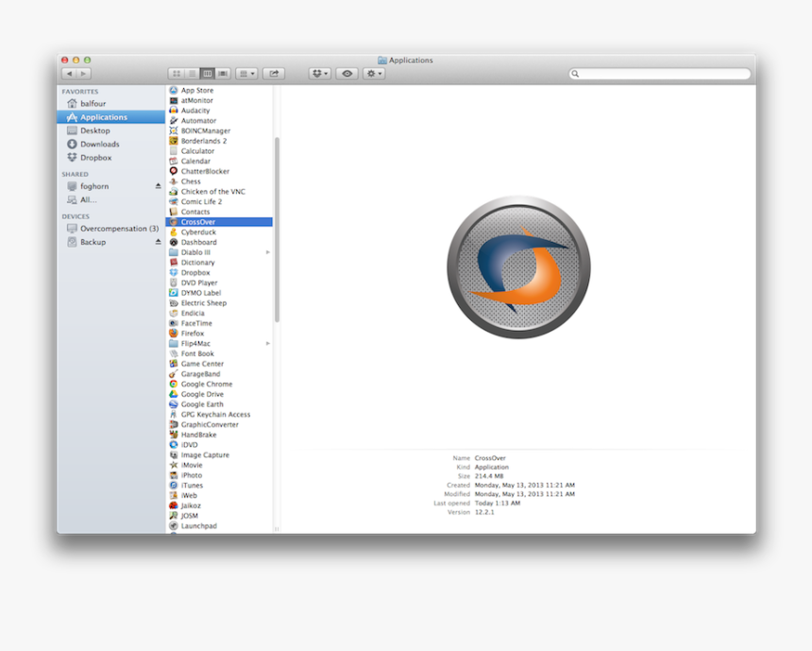This screenshot has width=812, height=651.
Task: Select Comic Life 2 entry
Action: coord(220,201)
